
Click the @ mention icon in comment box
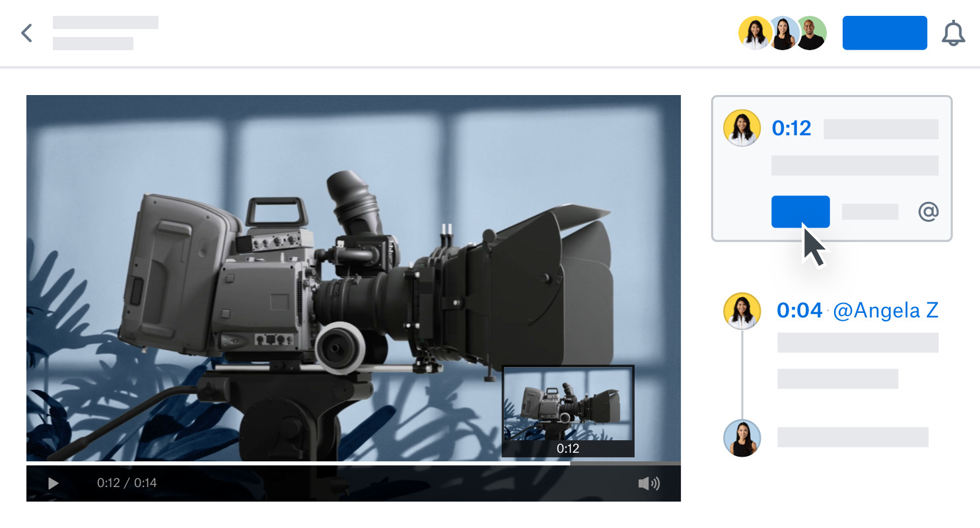928,212
